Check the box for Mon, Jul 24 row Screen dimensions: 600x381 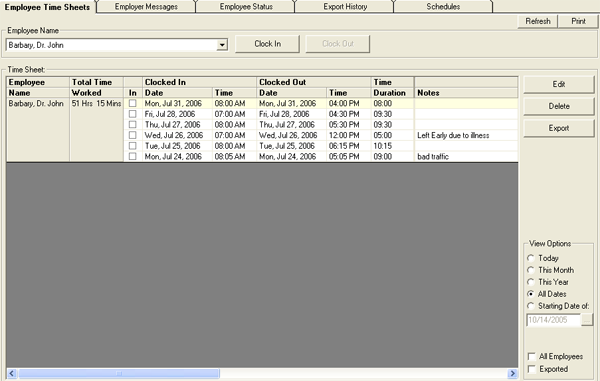132,156
